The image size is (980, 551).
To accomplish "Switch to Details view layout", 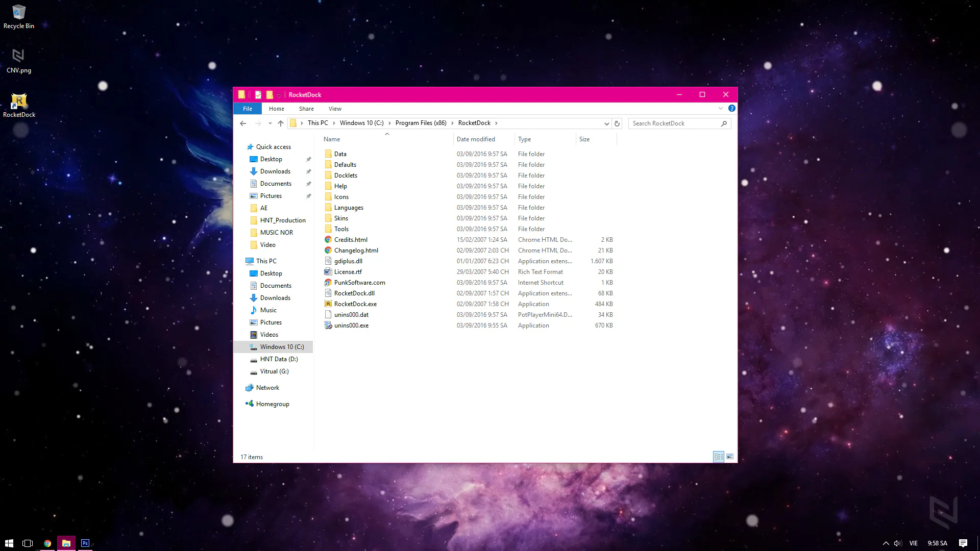I will [719, 457].
